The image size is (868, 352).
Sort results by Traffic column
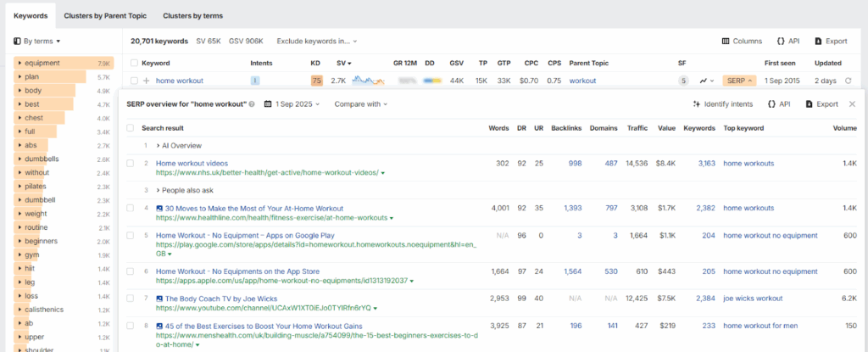(637, 128)
